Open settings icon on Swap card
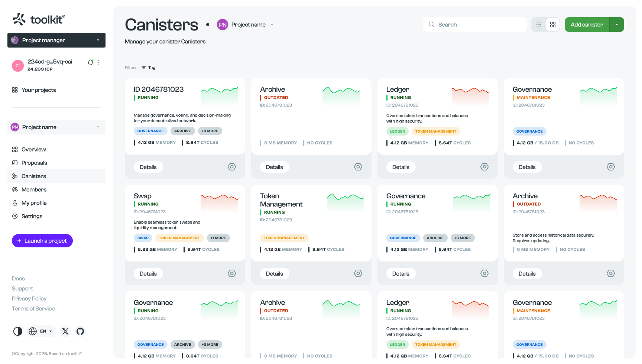This screenshot has height=364, width=642. click(232, 273)
